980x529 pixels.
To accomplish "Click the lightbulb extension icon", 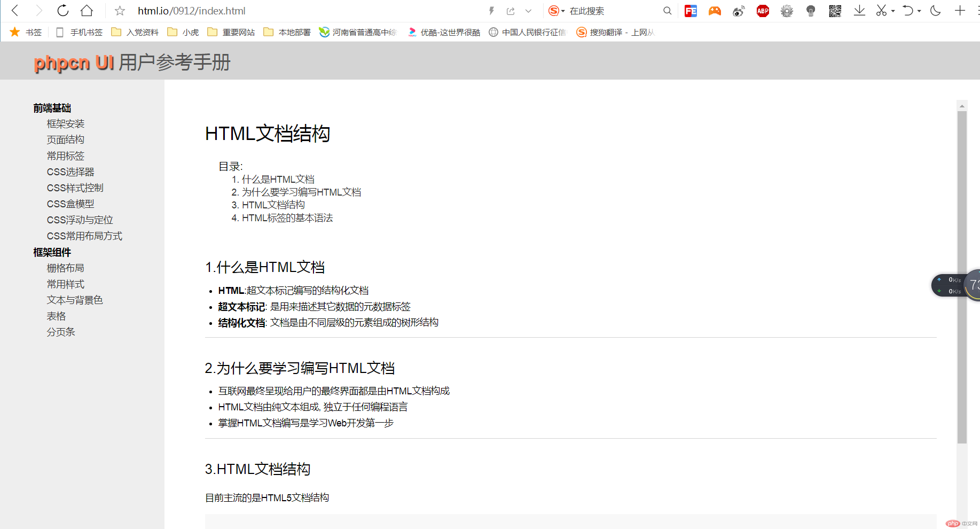I will coord(811,11).
